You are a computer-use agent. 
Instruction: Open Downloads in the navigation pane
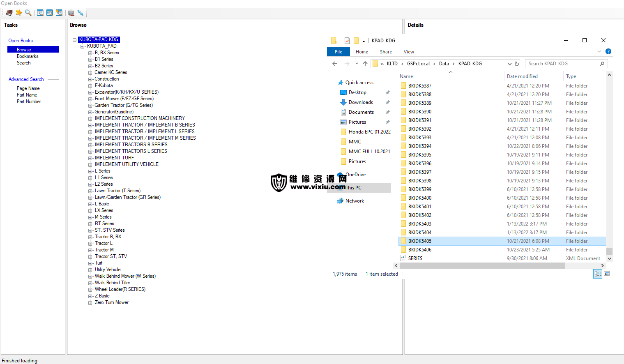pos(361,102)
